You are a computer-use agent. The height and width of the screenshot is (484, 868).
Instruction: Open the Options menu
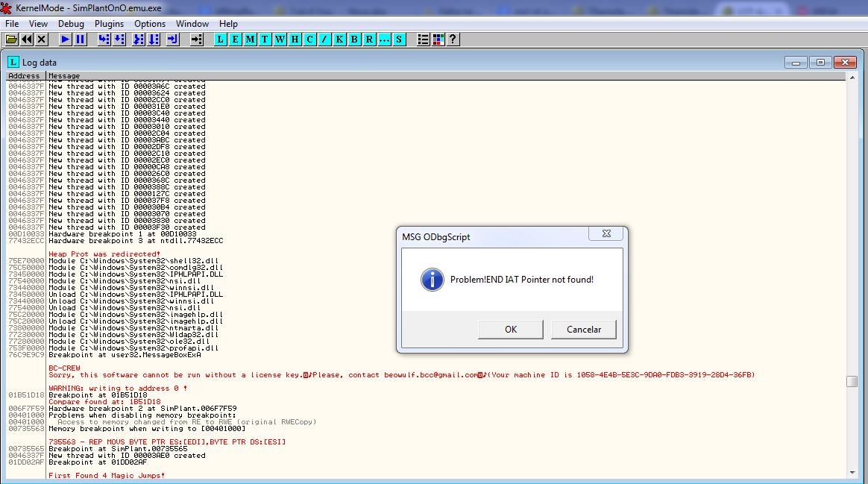click(150, 24)
